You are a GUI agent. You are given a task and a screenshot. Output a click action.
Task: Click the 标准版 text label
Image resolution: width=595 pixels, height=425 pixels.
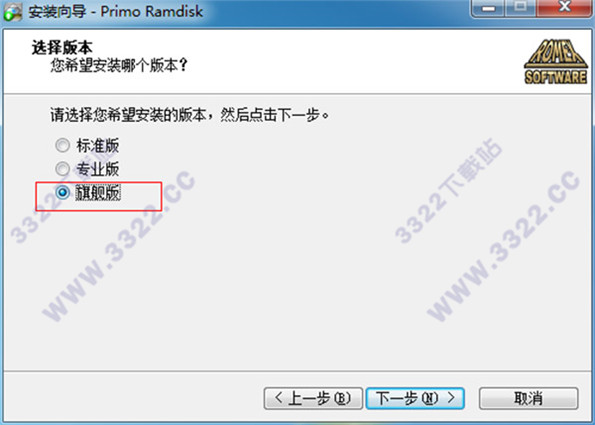point(98,145)
